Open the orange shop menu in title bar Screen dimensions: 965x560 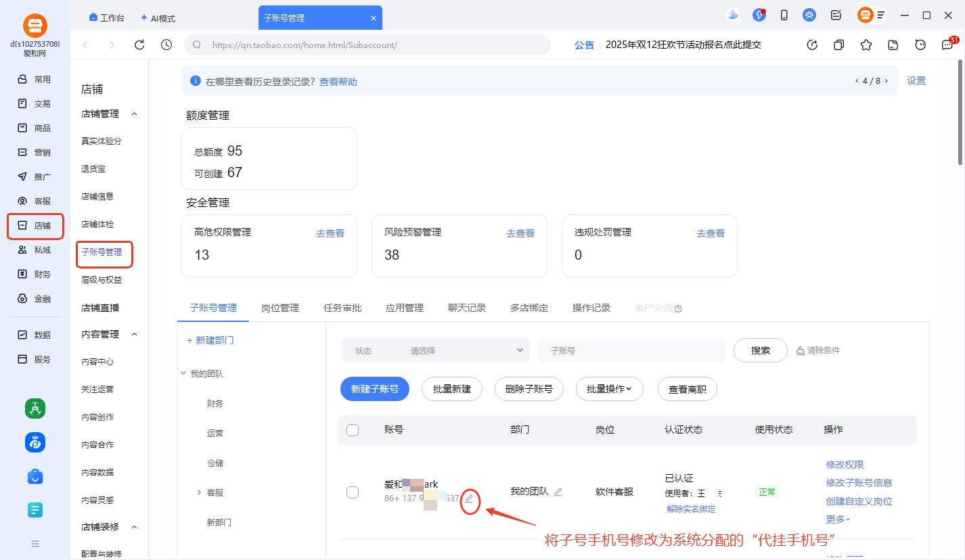[872, 15]
